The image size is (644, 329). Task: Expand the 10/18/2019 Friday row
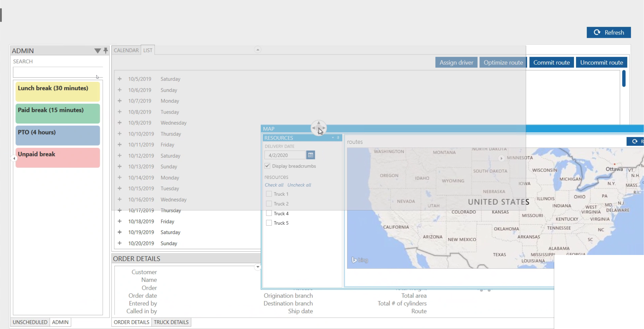120,221
